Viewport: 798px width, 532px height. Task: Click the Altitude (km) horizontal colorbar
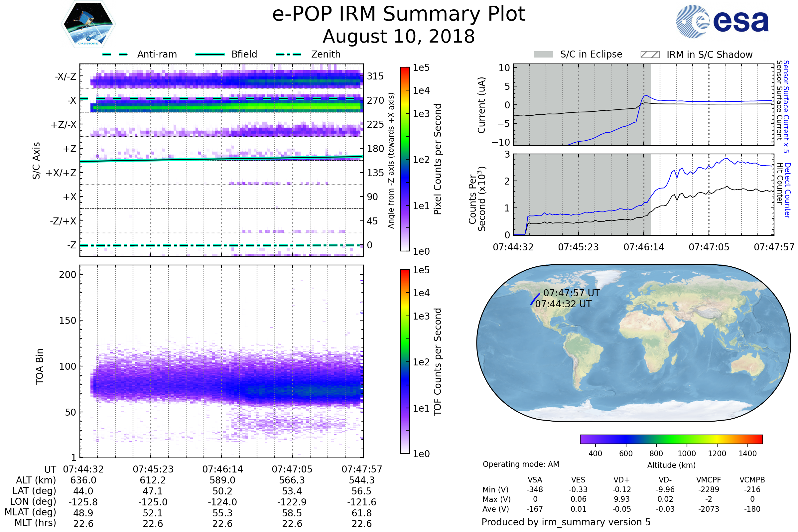671,439
